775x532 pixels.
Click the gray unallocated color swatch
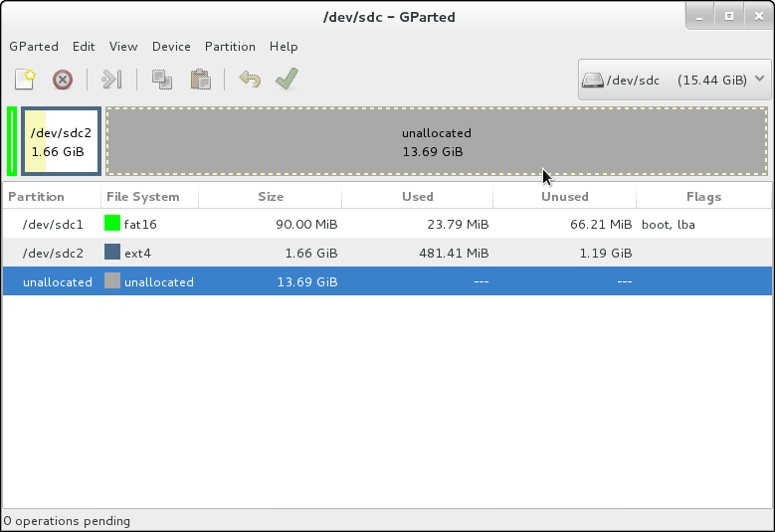(x=112, y=280)
